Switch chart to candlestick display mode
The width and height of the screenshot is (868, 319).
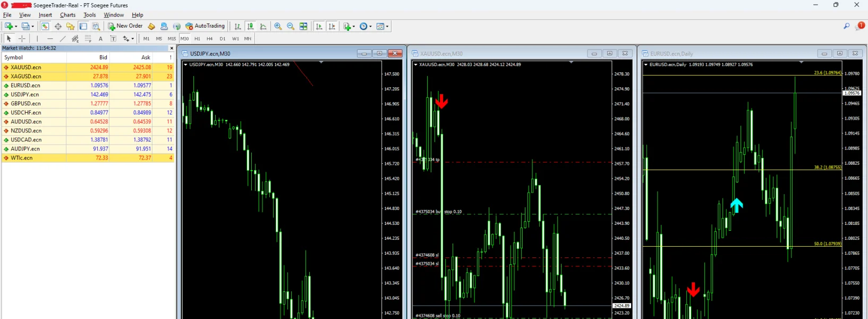coord(250,26)
